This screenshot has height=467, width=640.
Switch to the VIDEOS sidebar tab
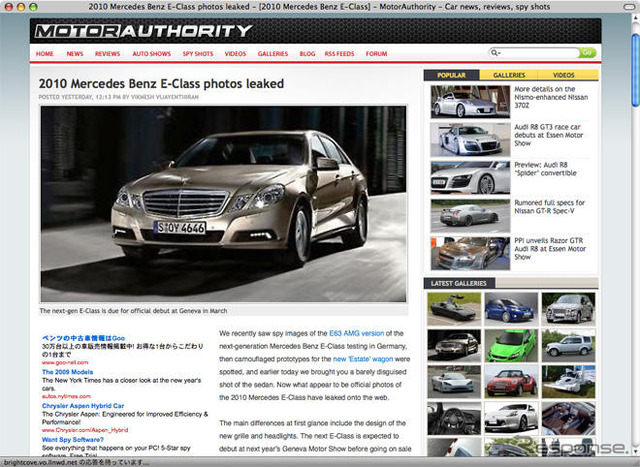pyautogui.click(x=564, y=75)
